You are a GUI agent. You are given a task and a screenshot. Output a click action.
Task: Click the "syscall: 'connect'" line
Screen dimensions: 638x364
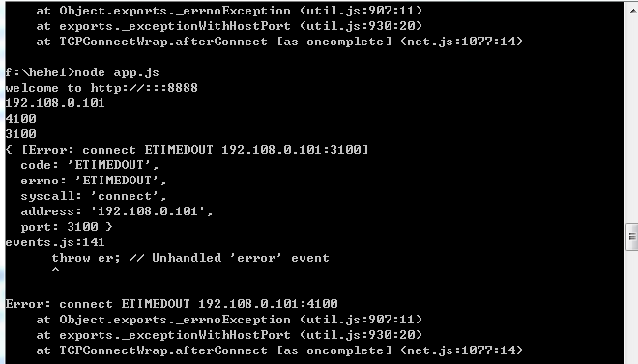(94, 196)
